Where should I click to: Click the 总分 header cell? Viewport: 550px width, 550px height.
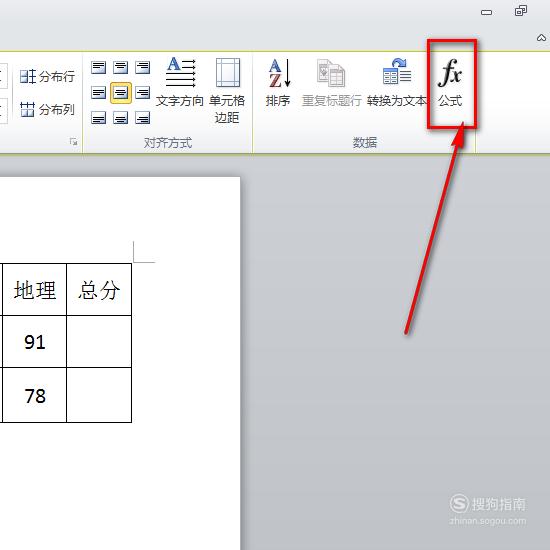[99, 290]
